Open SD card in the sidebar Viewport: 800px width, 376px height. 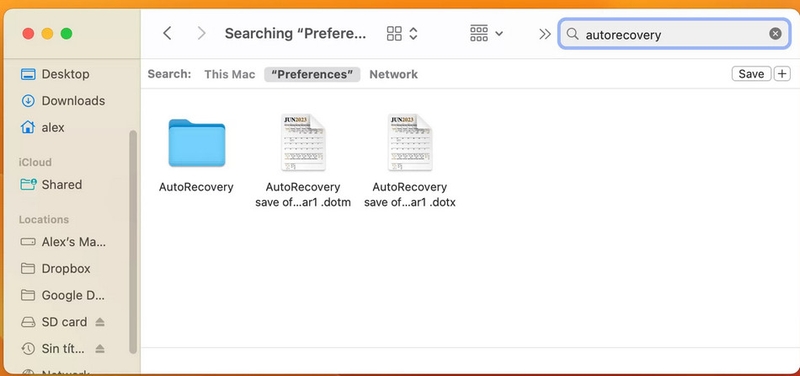(64, 322)
